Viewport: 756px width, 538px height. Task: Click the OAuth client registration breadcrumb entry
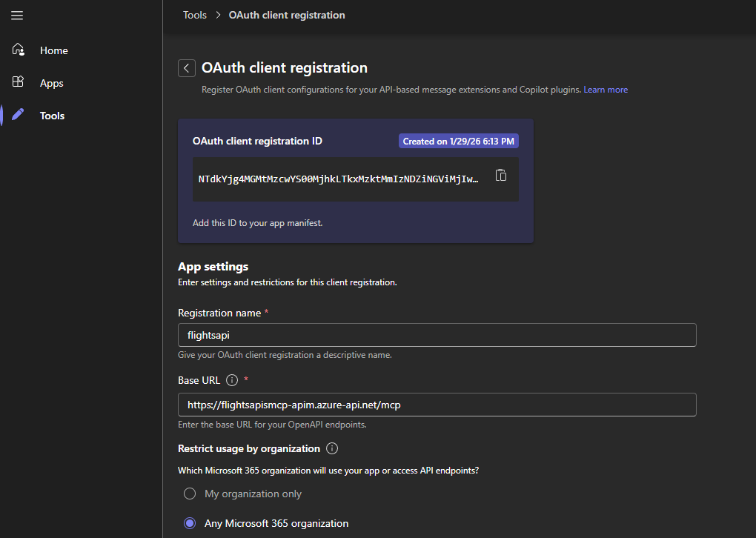pyautogui.click(x=287, y=14)
